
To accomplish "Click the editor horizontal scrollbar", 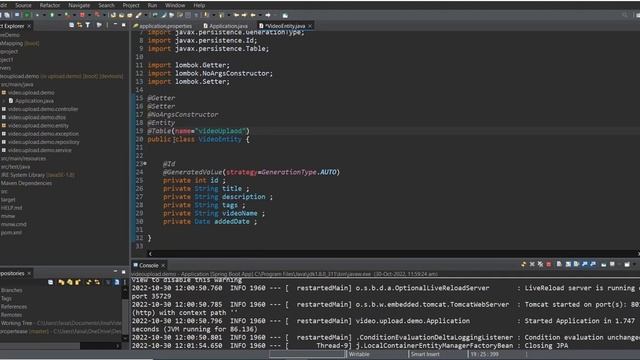I will (394, 253).
